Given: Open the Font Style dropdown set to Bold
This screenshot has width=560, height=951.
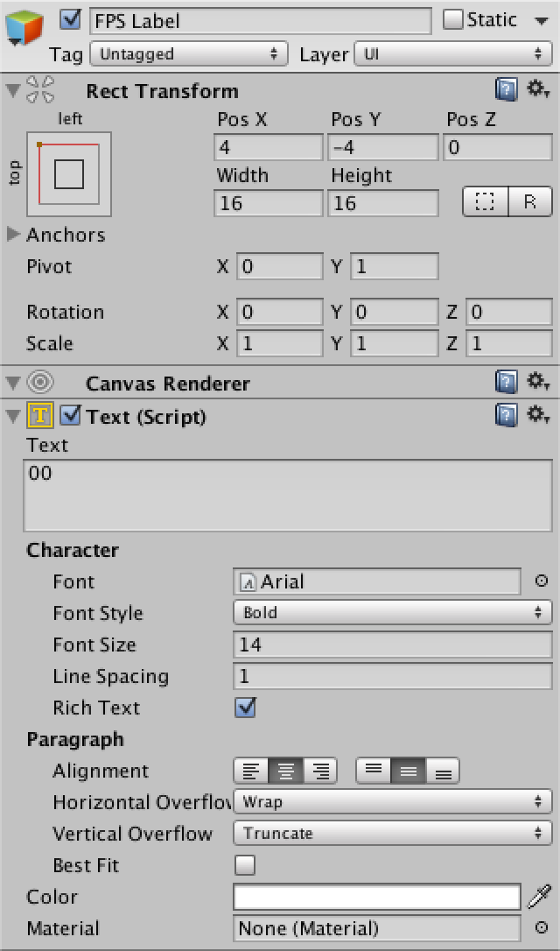Looking at the screenshot, I should coord(392,612).
